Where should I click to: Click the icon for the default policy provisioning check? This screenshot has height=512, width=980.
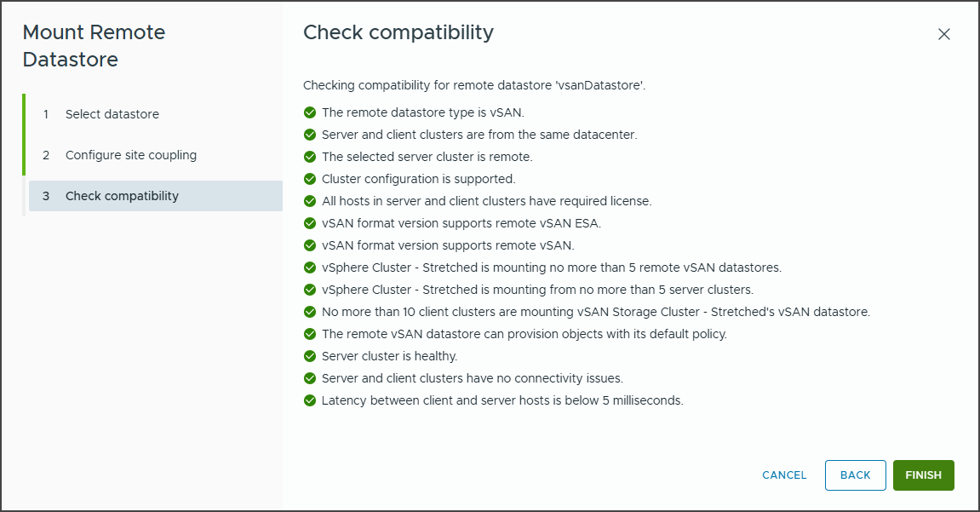pos(309,333)
